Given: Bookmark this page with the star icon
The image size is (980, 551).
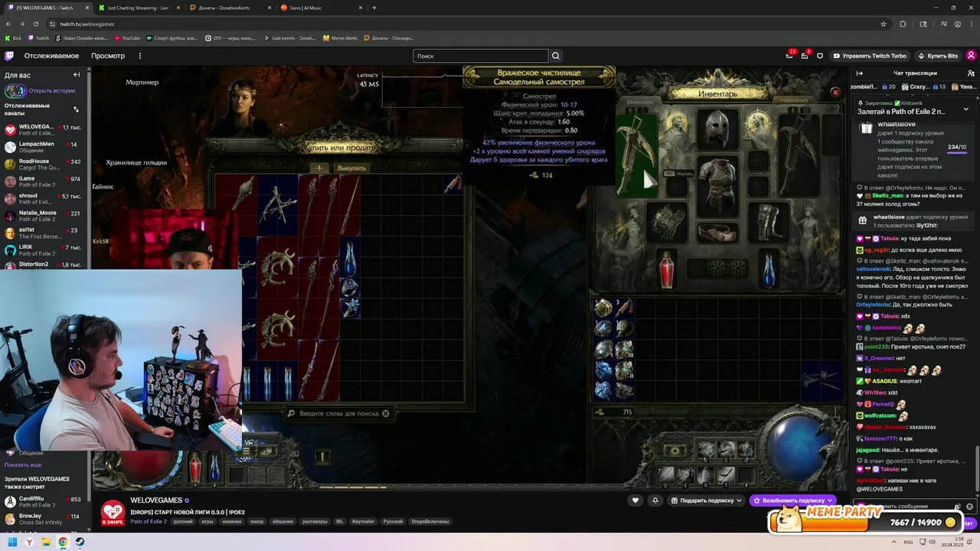Looking at the screenshot, I should (x=884, y=24).
